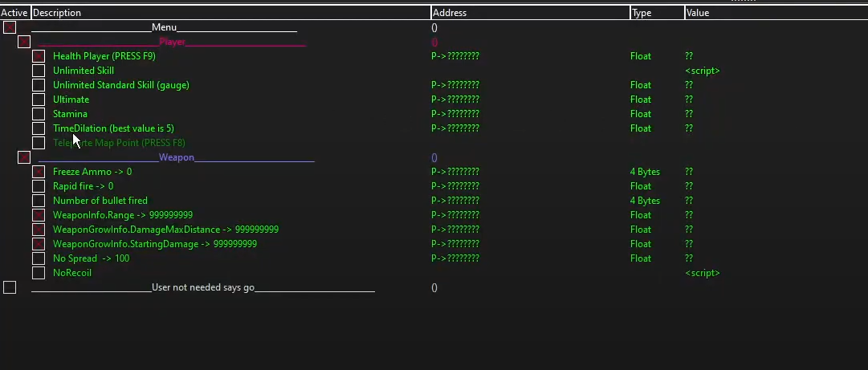The height and width of the screenshot is (370, 868).
Task: Expand the 'User not needed says go' group
Action: [10, 287]
